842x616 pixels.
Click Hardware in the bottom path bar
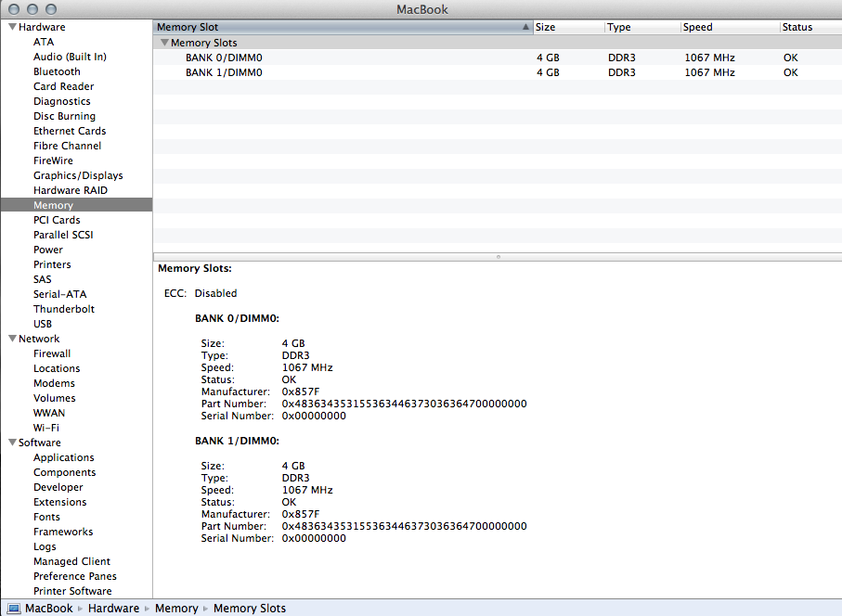point(113,609)
